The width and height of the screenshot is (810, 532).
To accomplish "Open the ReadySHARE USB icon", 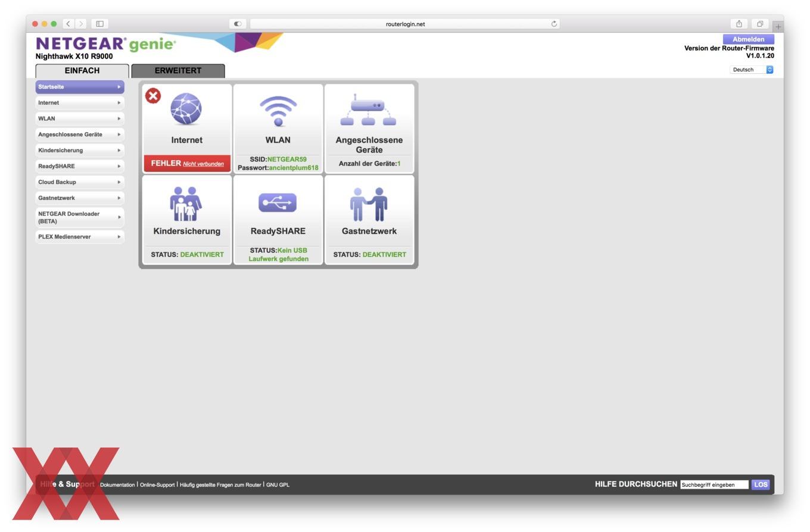I will pyautogui.click(x=278, y=203).
